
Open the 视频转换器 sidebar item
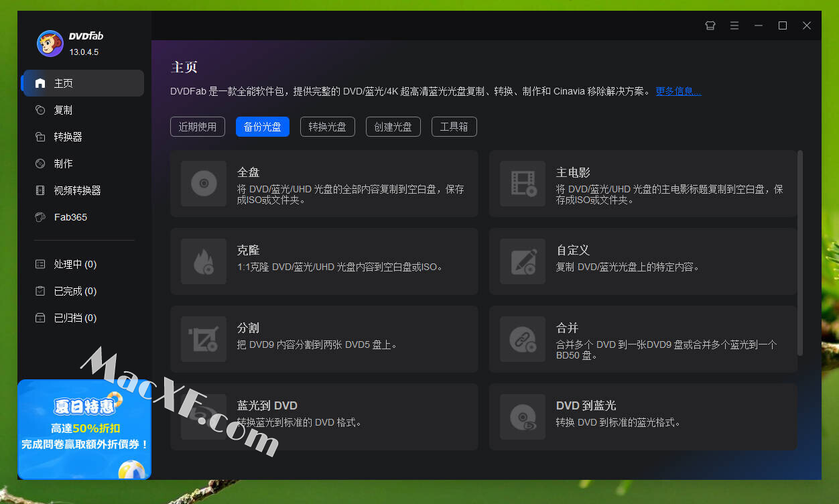[x=82, y=190]
